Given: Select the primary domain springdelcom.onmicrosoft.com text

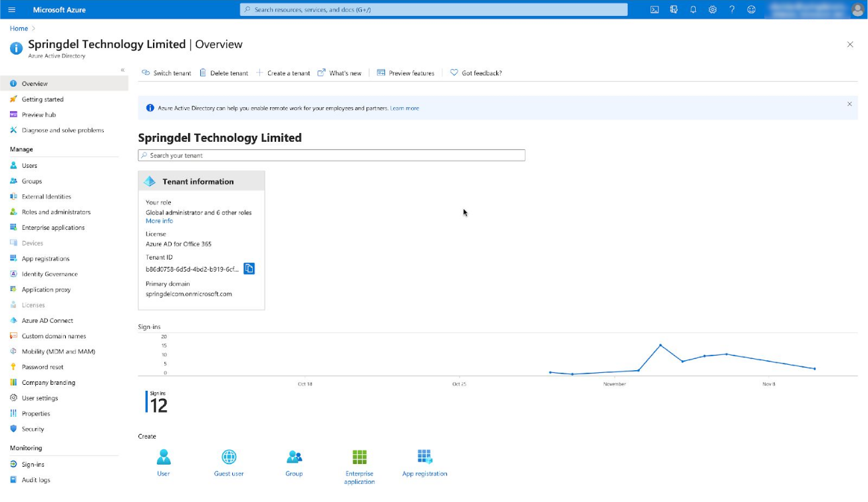Looking at the screenshot, I should (x=189, y=294).
